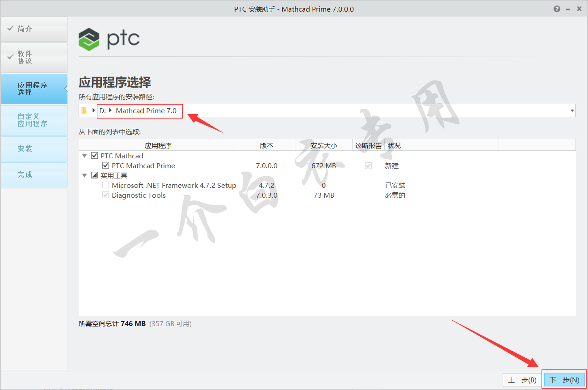Expand the arrow before D: in the path
The image size is (588, 390).
click(94, 110)
